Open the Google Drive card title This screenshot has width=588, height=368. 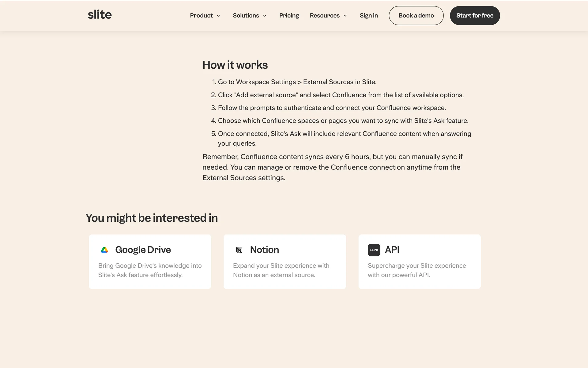point(143,250)
